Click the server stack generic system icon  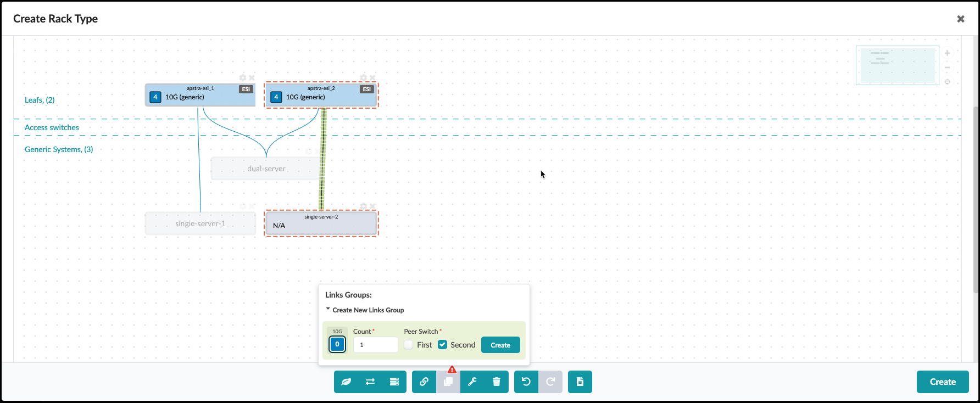tap(394, 382)
